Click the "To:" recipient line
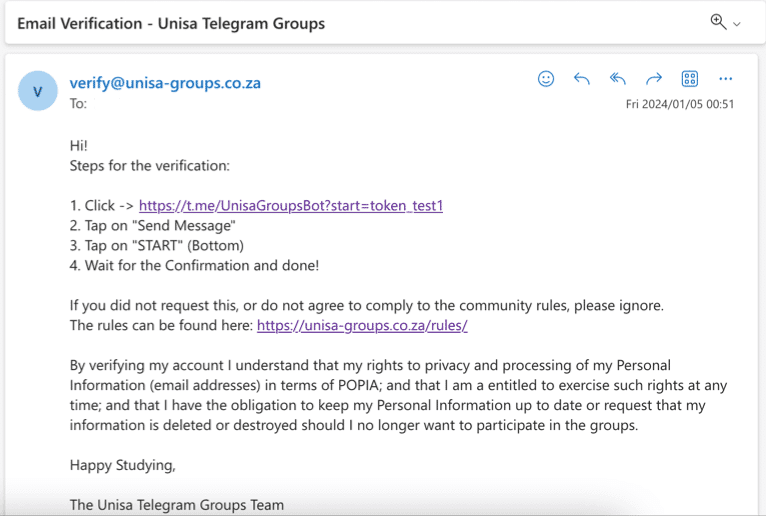 pos(78,103)
